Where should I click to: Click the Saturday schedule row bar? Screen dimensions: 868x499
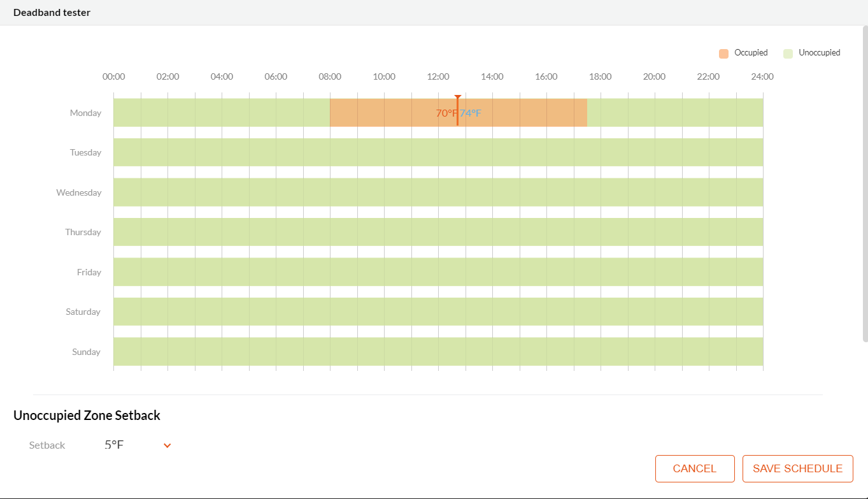438,312
